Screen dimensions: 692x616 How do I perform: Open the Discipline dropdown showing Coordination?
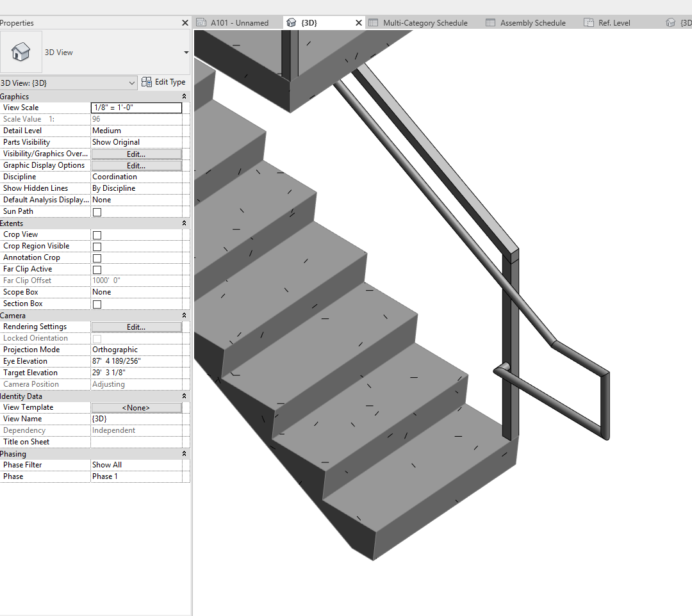point(136,176)
